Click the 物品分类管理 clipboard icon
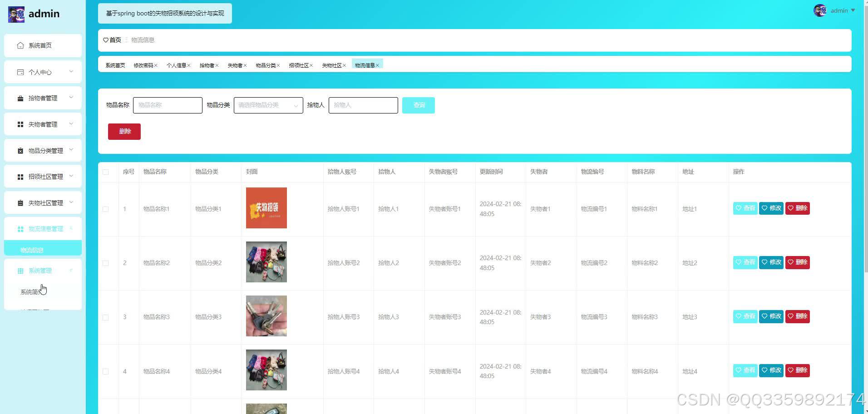The height and width of the screenshot is (414, 868). tap(20, 151)
